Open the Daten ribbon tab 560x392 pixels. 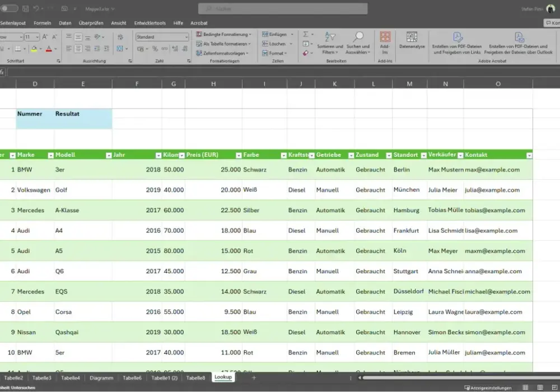click(65, 23)
